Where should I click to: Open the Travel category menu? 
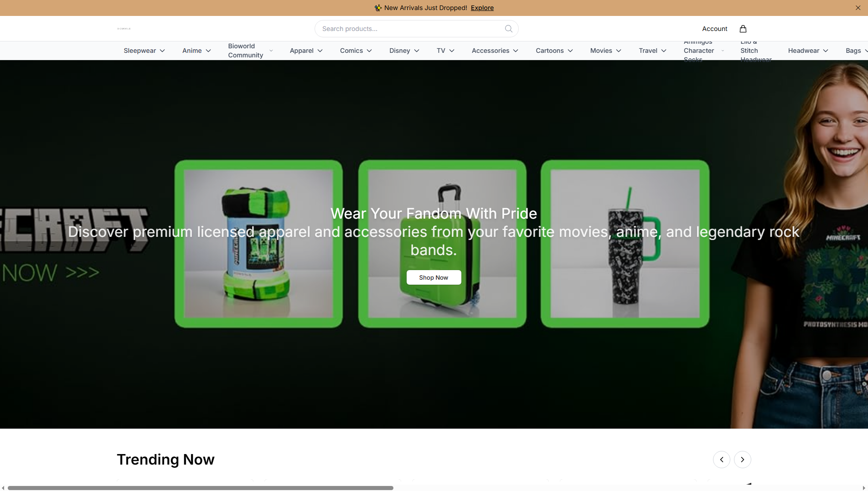click(653, 51)
